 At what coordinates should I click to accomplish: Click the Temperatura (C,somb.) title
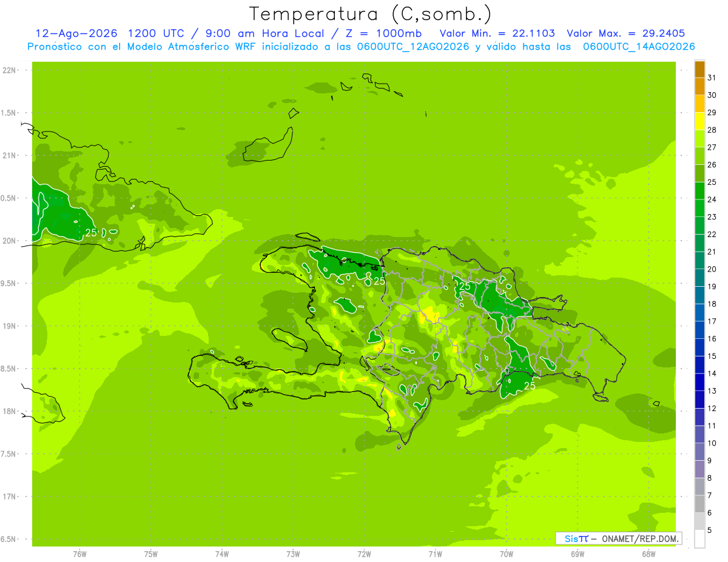point(370,13)
